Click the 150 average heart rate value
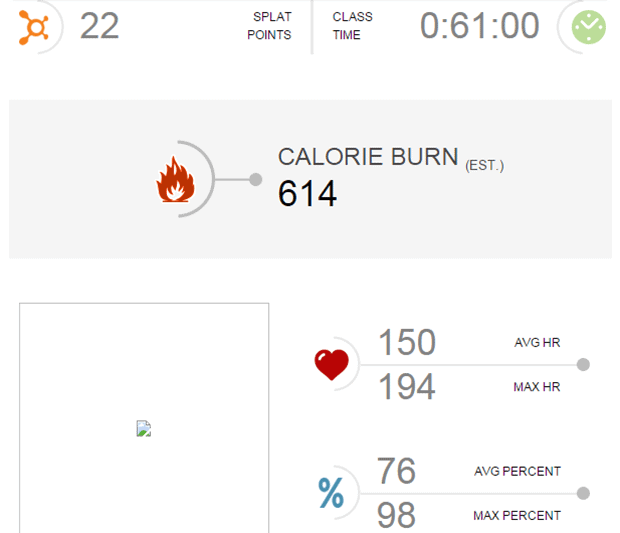 (x=406, y=343)
